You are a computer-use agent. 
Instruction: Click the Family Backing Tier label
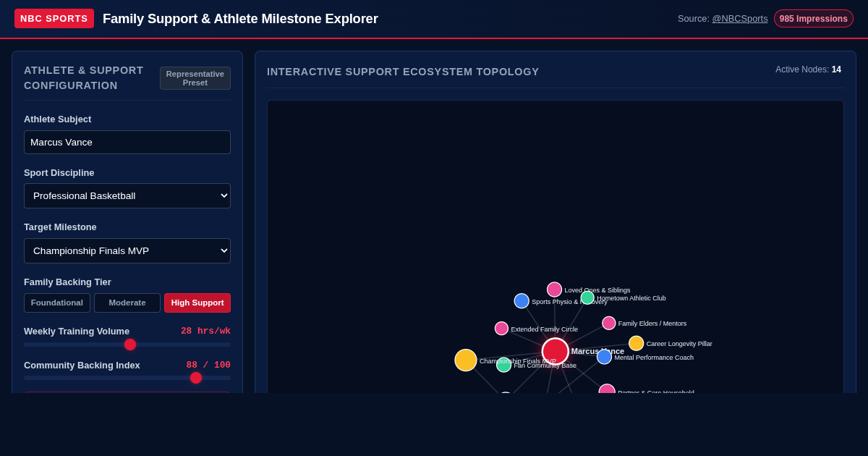tap(67, 282)
